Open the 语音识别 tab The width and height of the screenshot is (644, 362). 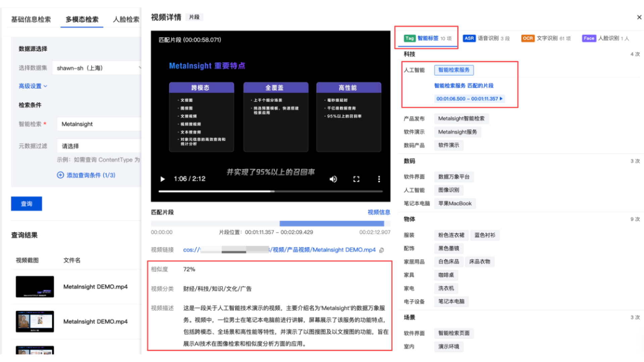pyautogui.click(x=486, y=38)
